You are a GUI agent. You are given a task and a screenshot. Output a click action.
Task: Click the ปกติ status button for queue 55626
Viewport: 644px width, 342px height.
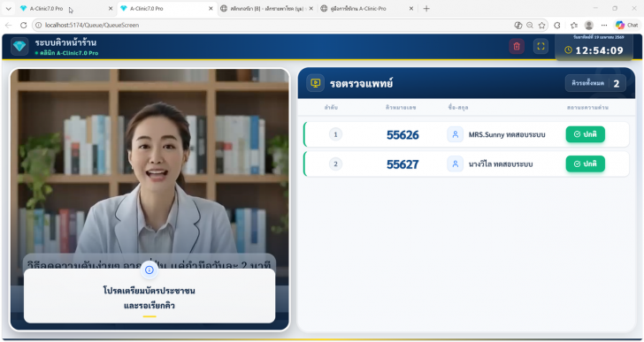pos(586,134)
